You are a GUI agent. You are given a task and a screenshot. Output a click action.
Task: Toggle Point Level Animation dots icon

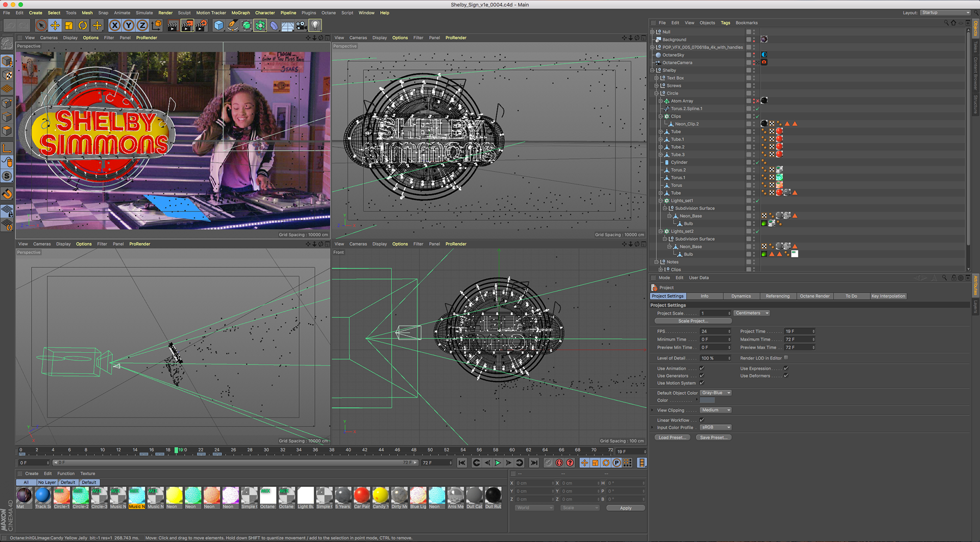click(627, 463)
